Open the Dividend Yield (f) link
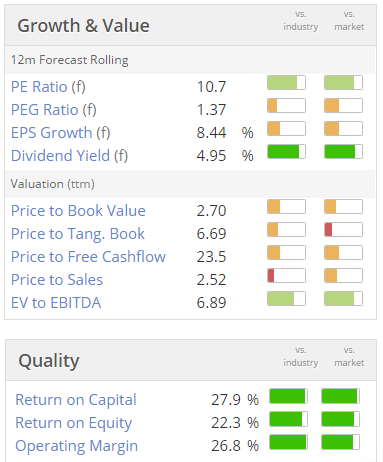Screen dimensions: 383x462 (x=69, y=156)
